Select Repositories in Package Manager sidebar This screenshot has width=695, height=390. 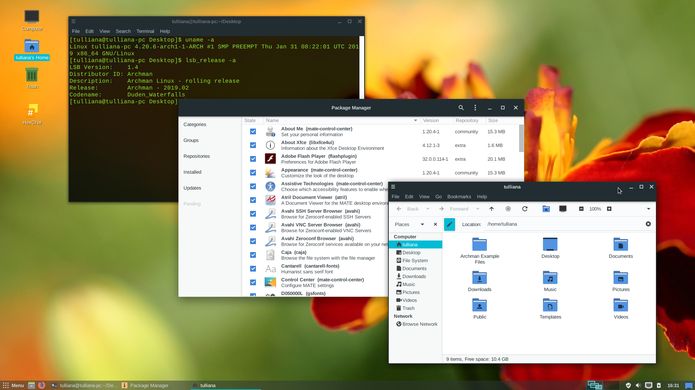pos(196,156)
